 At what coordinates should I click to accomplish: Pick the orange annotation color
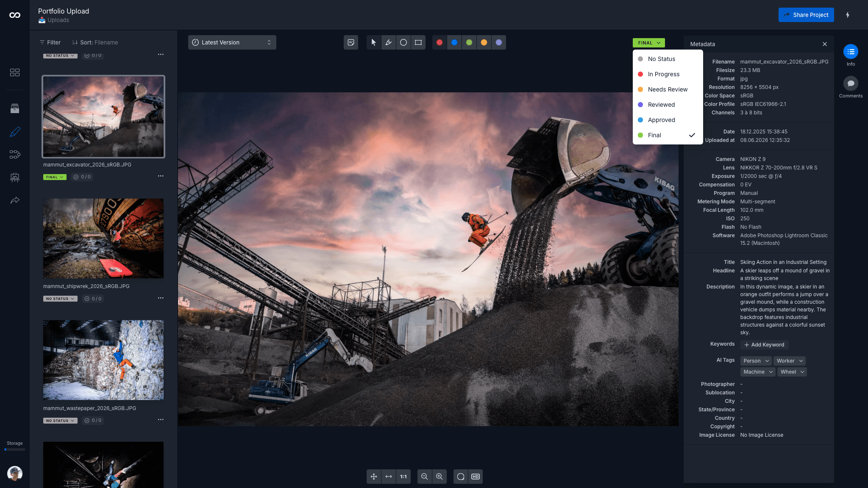tap(484, 42)
